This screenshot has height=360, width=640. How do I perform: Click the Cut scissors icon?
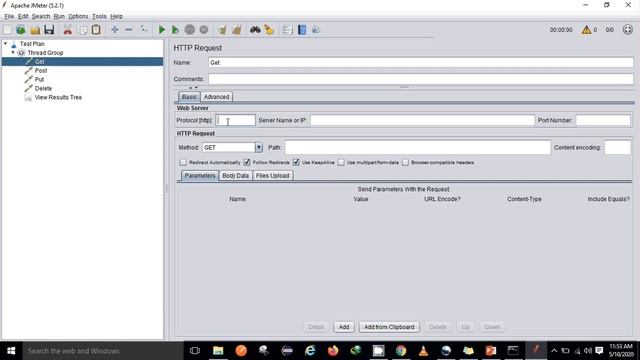(x=68, y=30)
